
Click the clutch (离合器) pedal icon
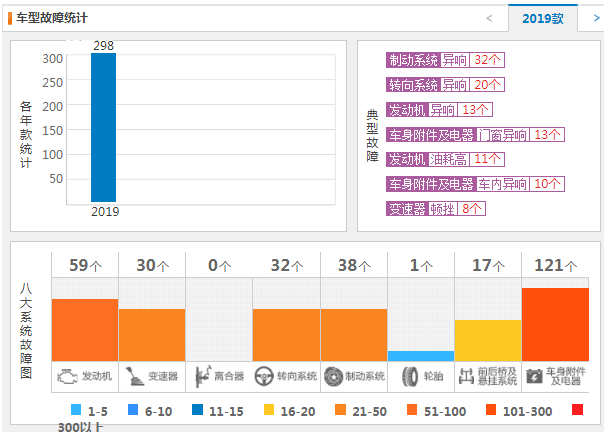pyautogui.click(x=203, y=377)
